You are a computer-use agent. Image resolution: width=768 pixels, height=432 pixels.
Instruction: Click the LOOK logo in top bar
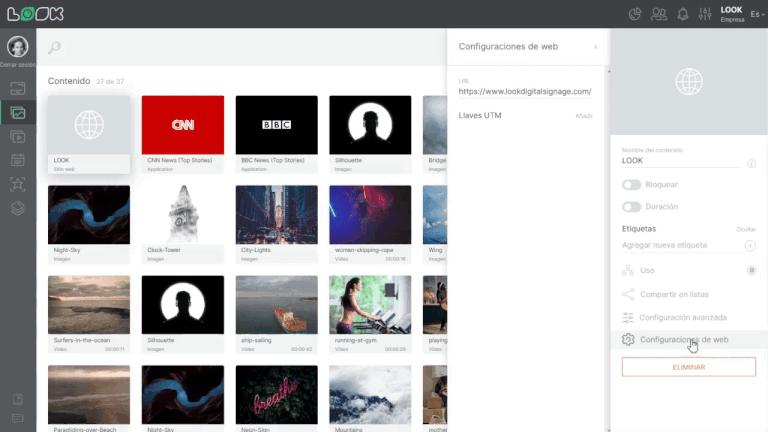pos(36,14)
